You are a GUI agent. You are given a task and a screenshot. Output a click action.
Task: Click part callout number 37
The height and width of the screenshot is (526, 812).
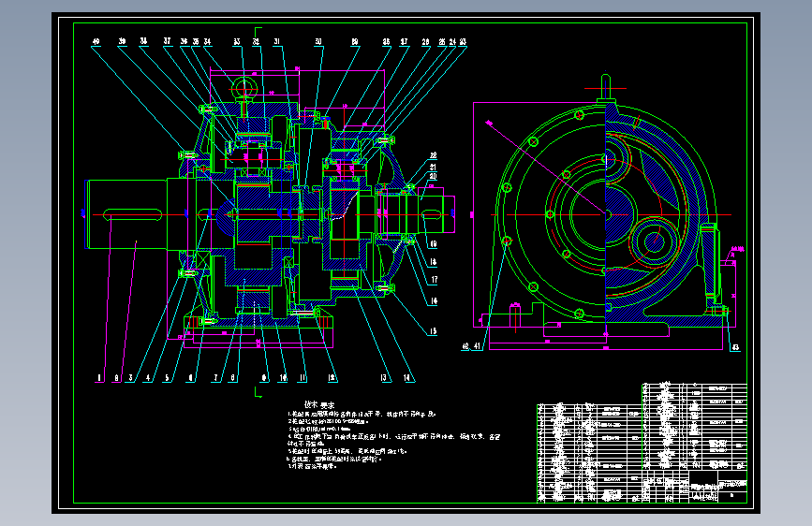tap(167, 41)
